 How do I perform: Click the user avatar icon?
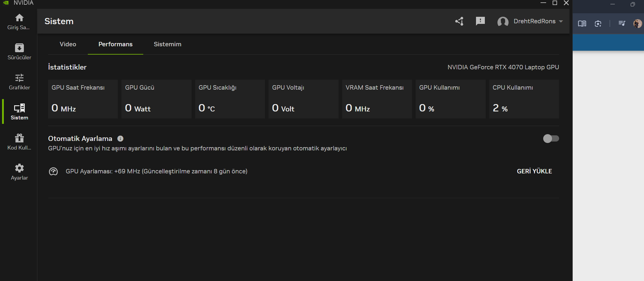coord(503,21)
